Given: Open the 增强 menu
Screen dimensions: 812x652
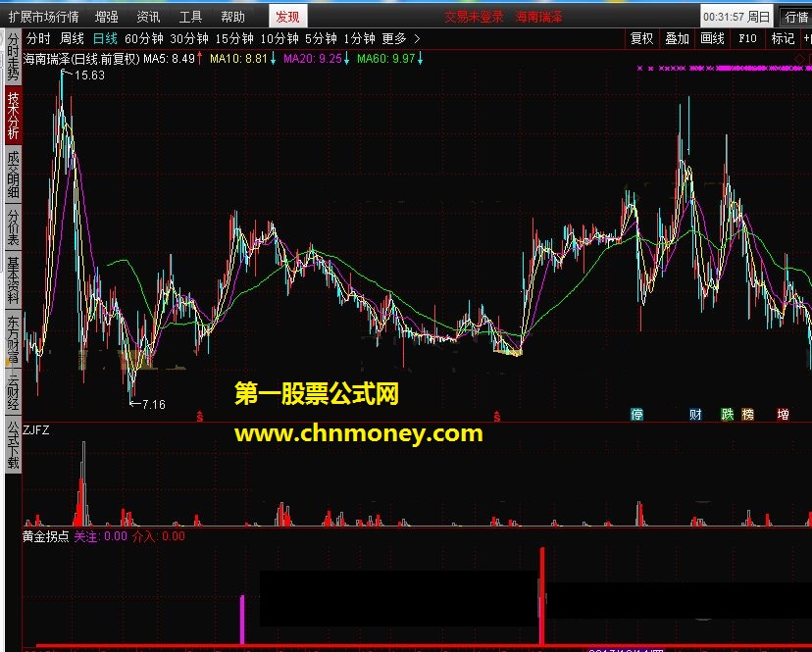Looking at the screenshot, I should (x=107, y=17).
